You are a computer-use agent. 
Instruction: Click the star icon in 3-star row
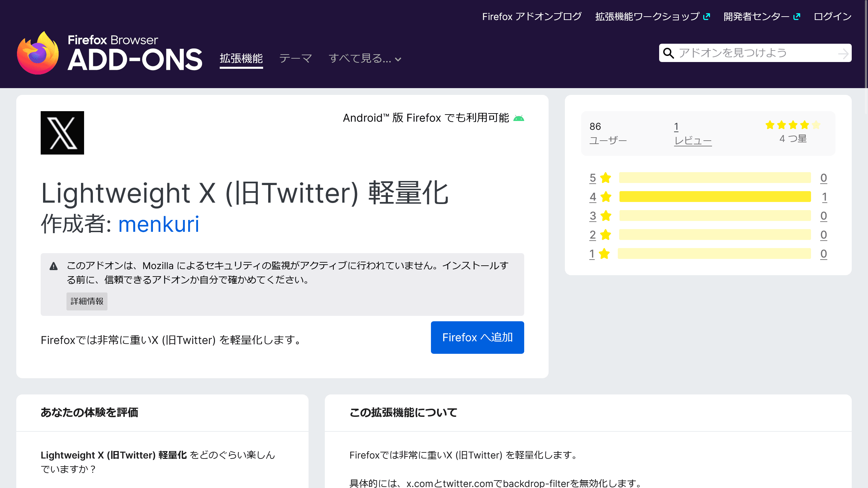(x=606, y=216)
